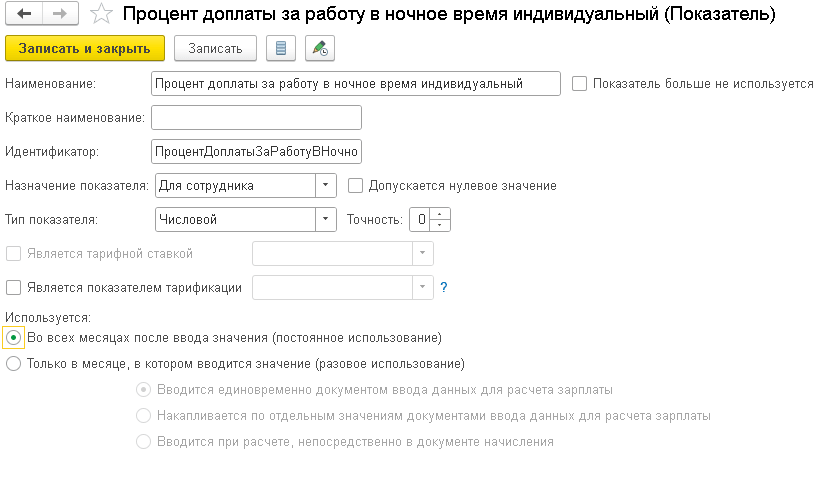Click the 'Записать' button
The height and width of the screenshot is (494, 829).
click(215, 48)
